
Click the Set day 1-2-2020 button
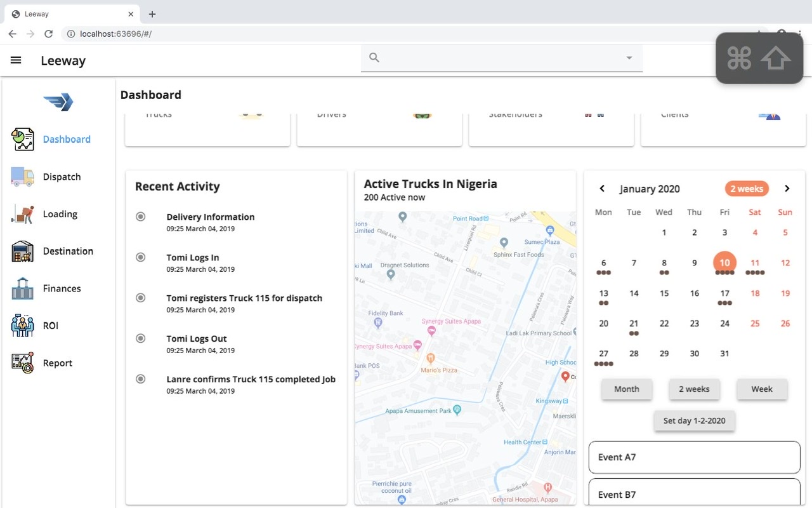pos(694,420)
